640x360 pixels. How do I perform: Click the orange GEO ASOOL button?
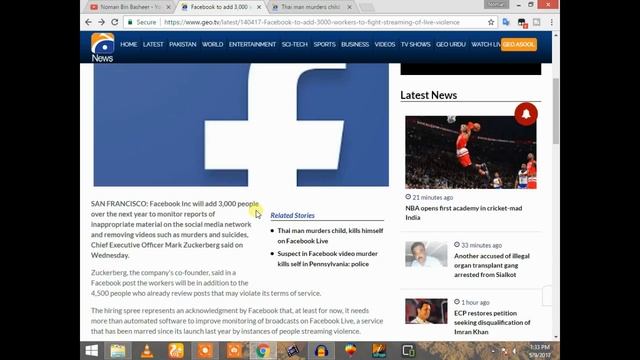pyautogui.click(x=519, y=44)
